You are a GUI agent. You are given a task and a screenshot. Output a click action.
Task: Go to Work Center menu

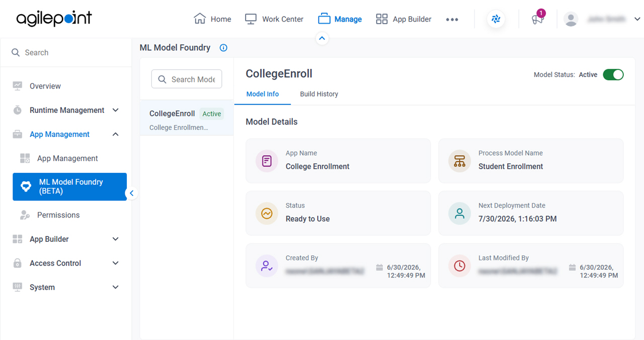pos(274,19)
